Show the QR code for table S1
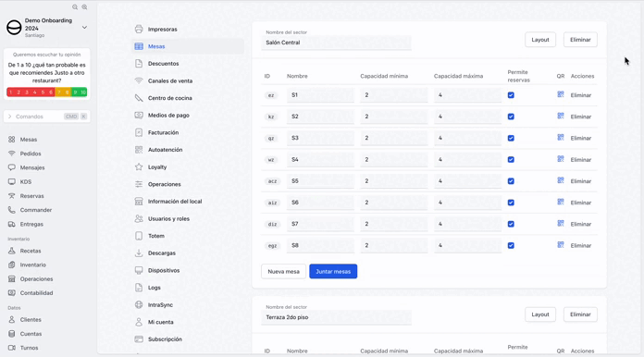644x357 pixels. click(561, 94)
